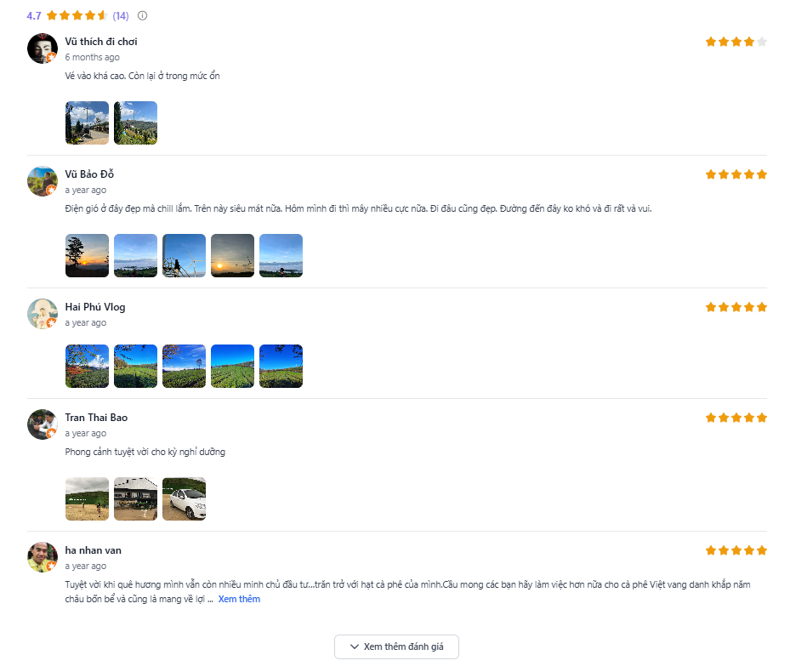This screenshot has width=807, height=672.
Task: Click the overall 4.7 rating stars
Action: pos(77,15)
